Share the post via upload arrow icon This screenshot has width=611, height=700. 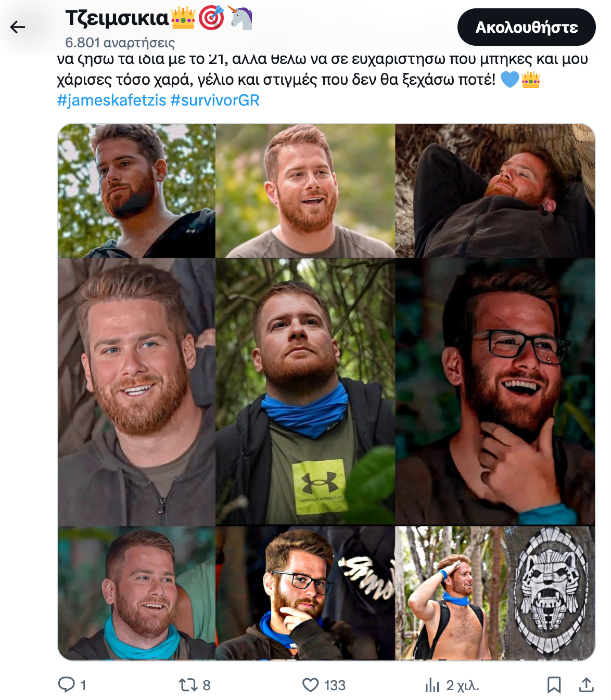(x=587, y=685)
